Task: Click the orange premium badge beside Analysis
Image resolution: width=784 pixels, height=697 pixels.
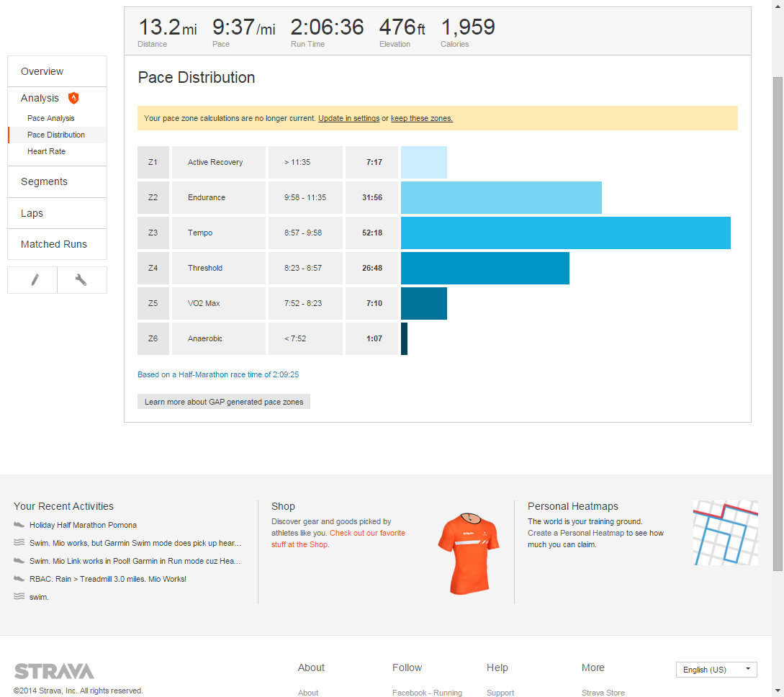Action: point(73,98)
